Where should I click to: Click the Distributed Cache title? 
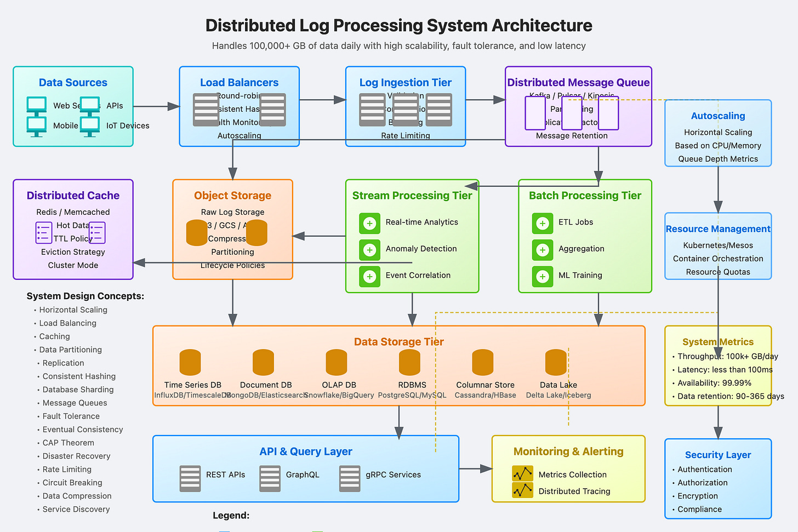73,196
